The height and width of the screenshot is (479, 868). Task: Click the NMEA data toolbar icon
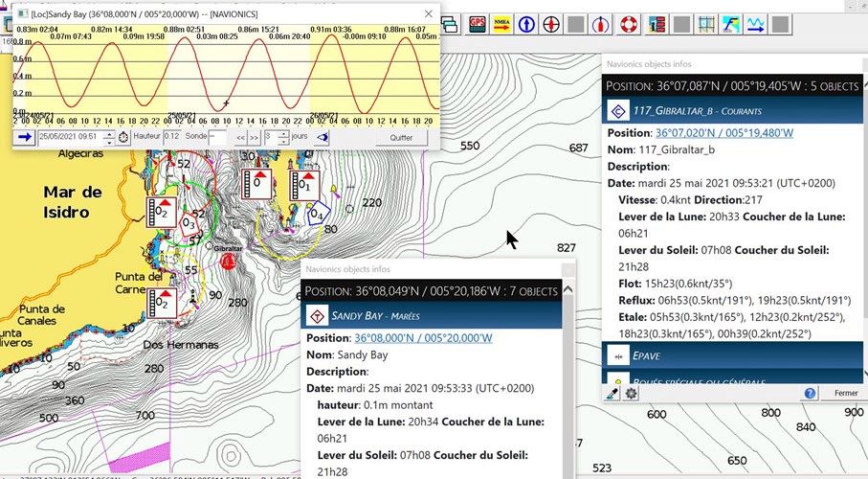click(x=501, y=24)
